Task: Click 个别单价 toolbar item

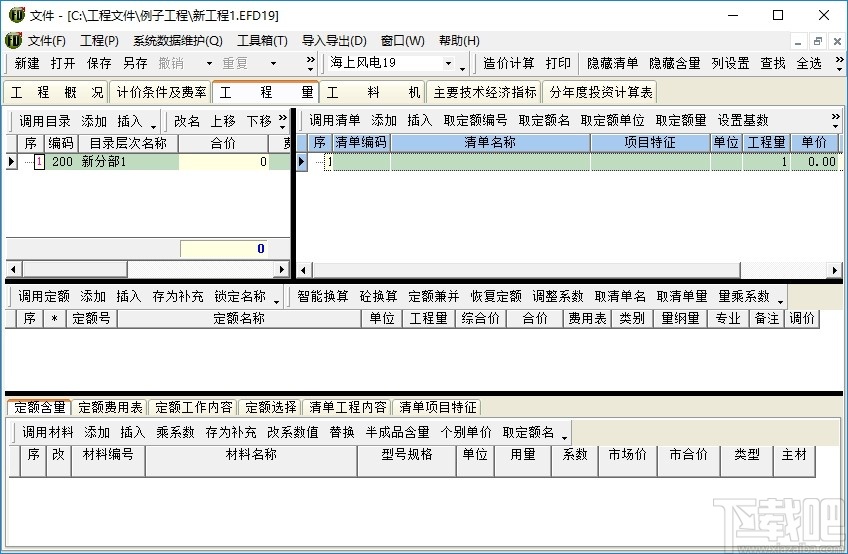Action: (466, 432)
